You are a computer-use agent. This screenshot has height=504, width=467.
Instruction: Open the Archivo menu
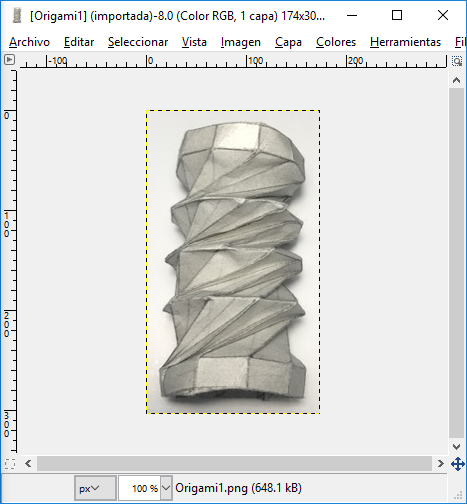(x=29, y=42)
